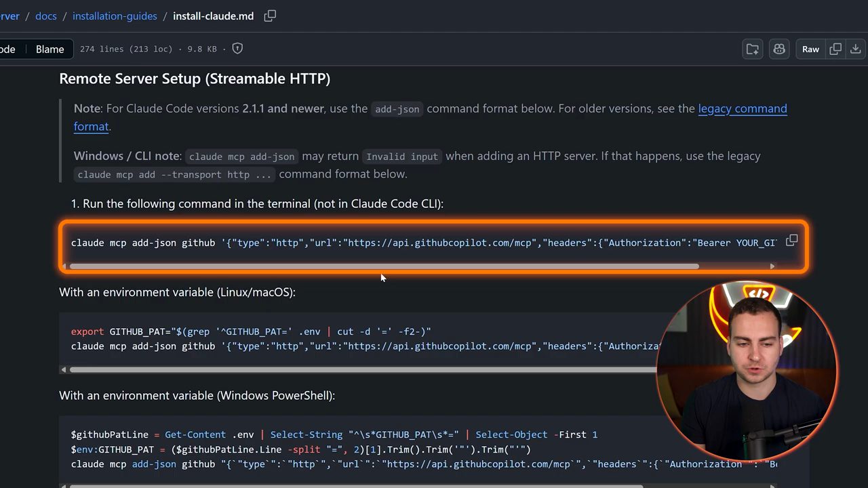Copy the claude mcp add-json command
Image resolution: width=868 pixels, height=488 pixels.
tap(791, 241)
